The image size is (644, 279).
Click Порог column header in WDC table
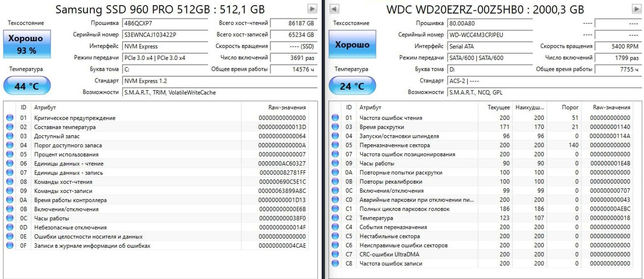564,107
